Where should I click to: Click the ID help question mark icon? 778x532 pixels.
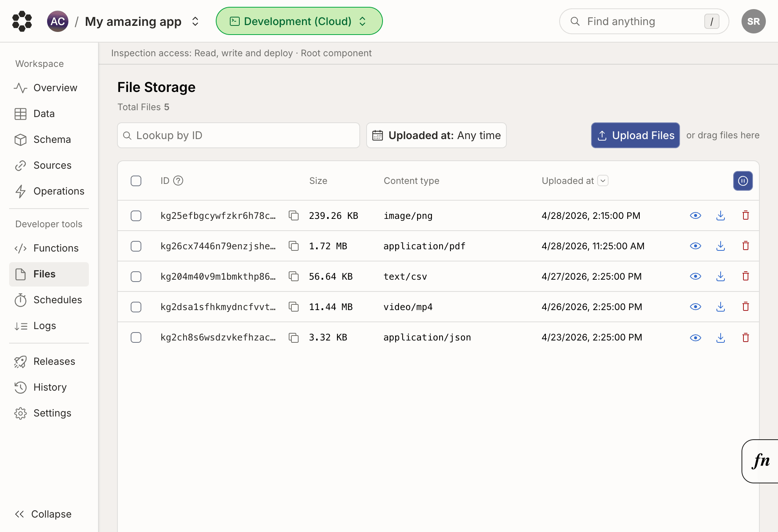178,180
